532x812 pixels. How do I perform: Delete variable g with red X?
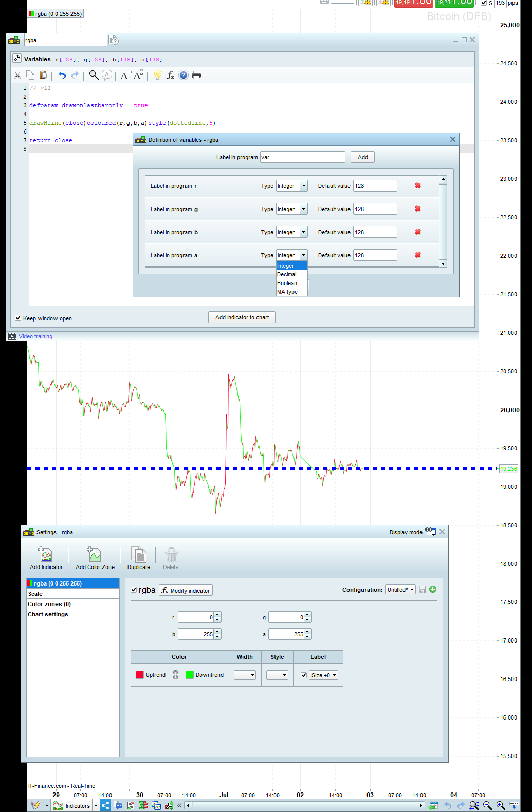pyautogui.click(x=418, y=209)
